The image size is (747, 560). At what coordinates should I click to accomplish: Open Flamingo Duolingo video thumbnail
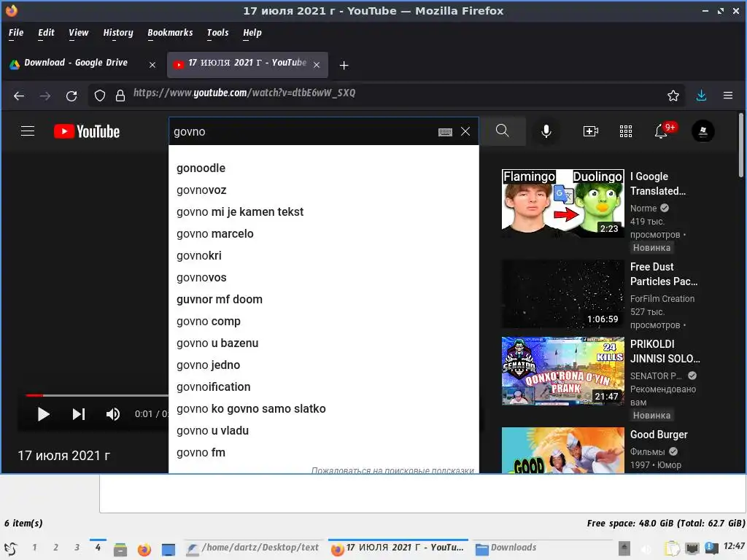tap(562, 203)
